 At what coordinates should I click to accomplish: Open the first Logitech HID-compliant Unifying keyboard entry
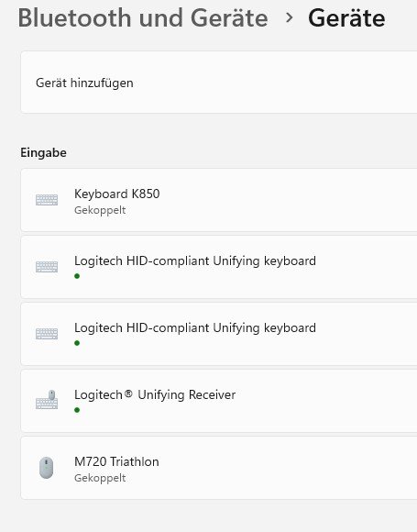(219, 267)
